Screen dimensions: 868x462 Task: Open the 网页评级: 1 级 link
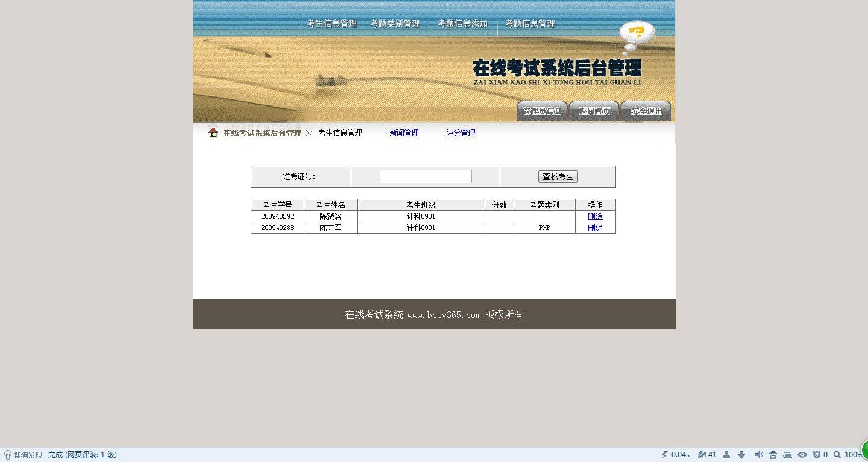click(91, 455)
